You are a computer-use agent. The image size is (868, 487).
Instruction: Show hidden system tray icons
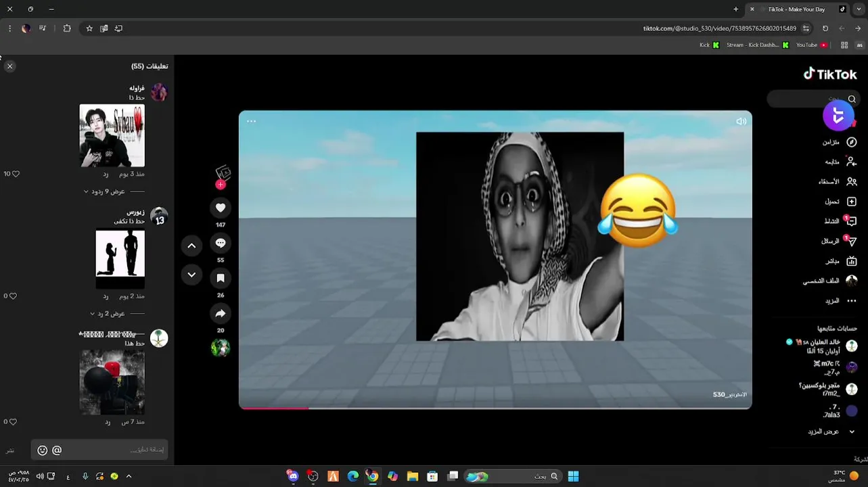point(129,476)
